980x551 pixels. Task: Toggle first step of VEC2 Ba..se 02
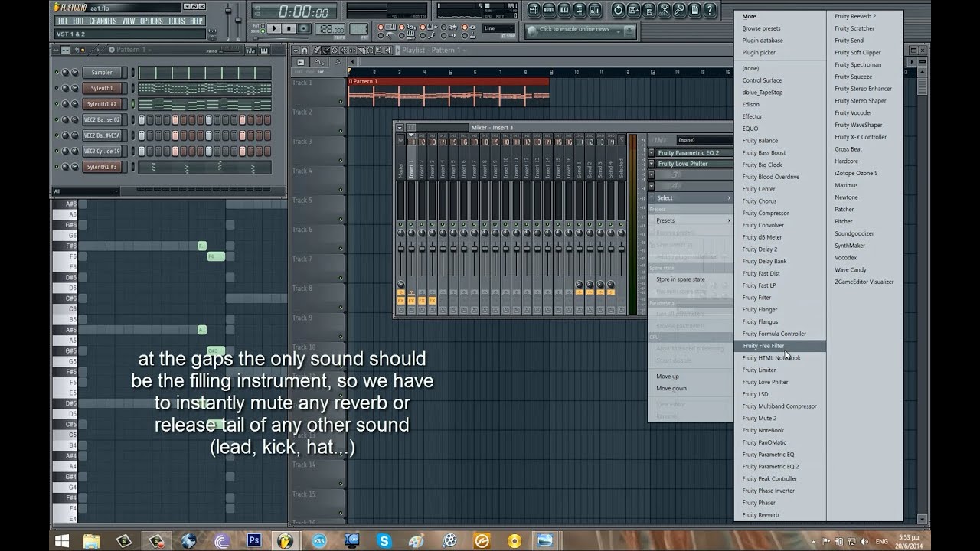click(142, 119)
